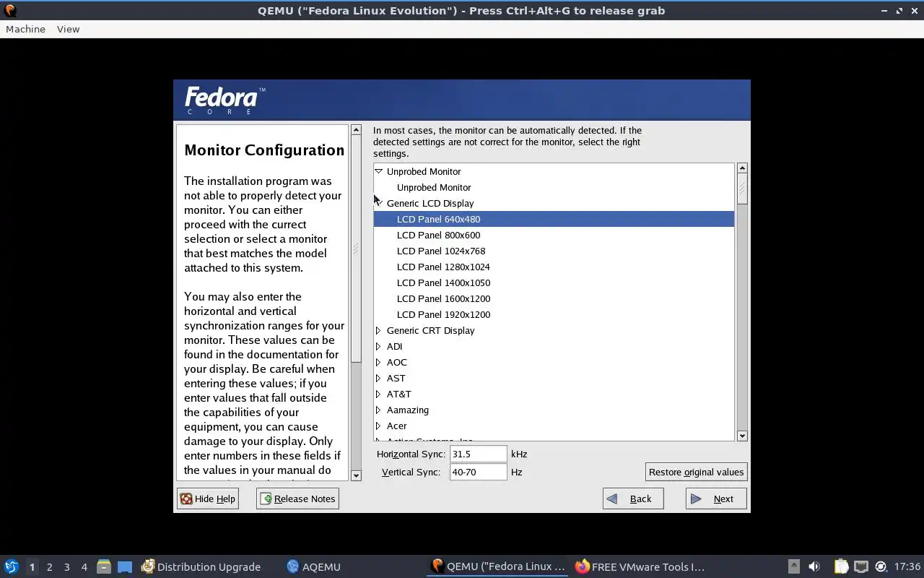Select LCD Panel 1024x768
924x578 pixels.
click(x=554, y=251)
